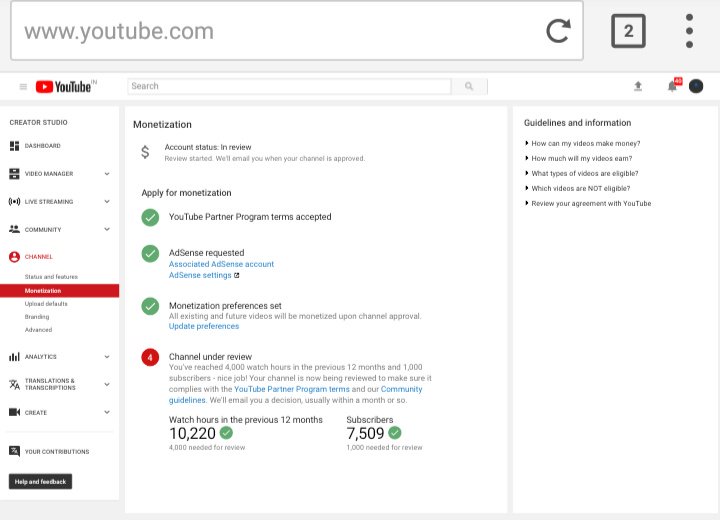Click the '7,509' subscribers value

(365, 433)
